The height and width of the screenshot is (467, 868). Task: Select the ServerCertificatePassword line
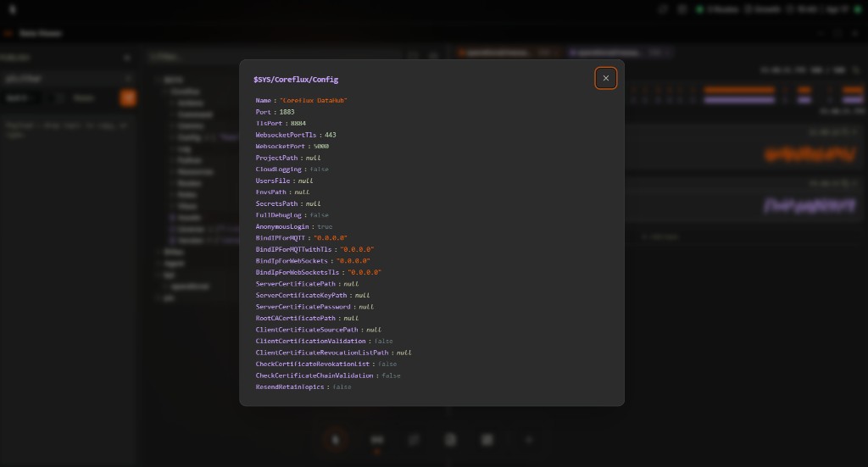[x=314, y=307]
